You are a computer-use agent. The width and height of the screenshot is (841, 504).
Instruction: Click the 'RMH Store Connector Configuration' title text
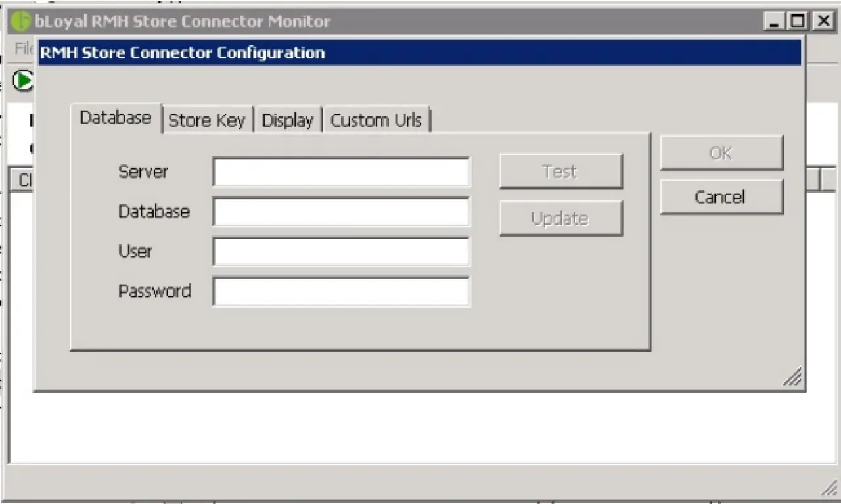[x=183, y=53]
